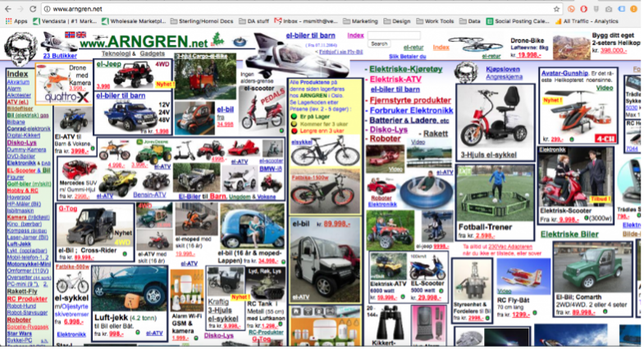644x350 pixels.
Task: Go back using the browser back arrow
Action: tap(8, 9)
